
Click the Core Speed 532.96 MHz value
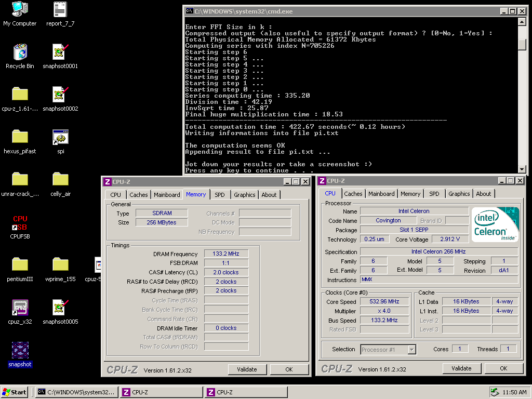pyautogui.click(x=384, y=301)
